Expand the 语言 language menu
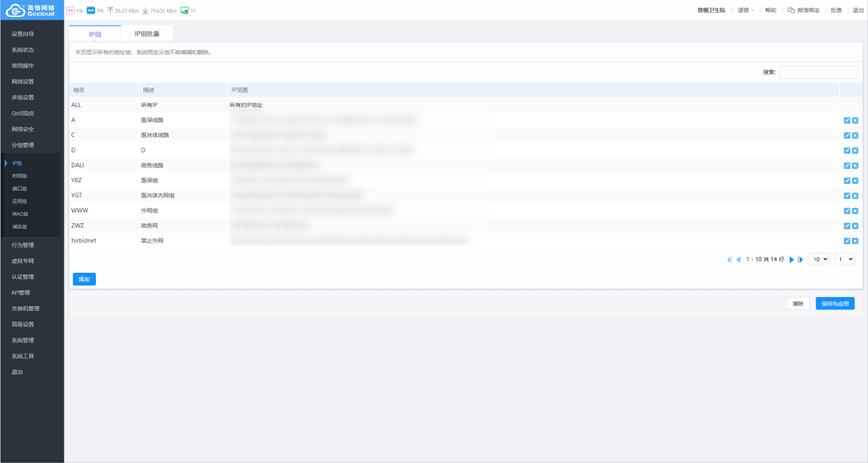 coord(745,10)
